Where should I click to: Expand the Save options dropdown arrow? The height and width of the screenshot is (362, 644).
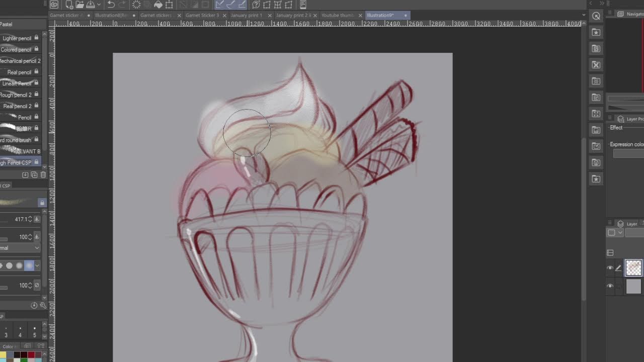(x=98, y=5)
